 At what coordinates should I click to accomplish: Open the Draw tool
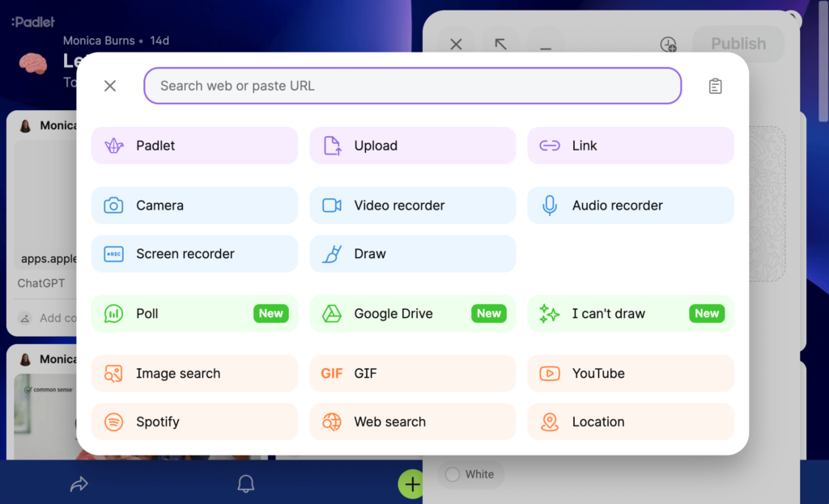[x=412, y=253]
